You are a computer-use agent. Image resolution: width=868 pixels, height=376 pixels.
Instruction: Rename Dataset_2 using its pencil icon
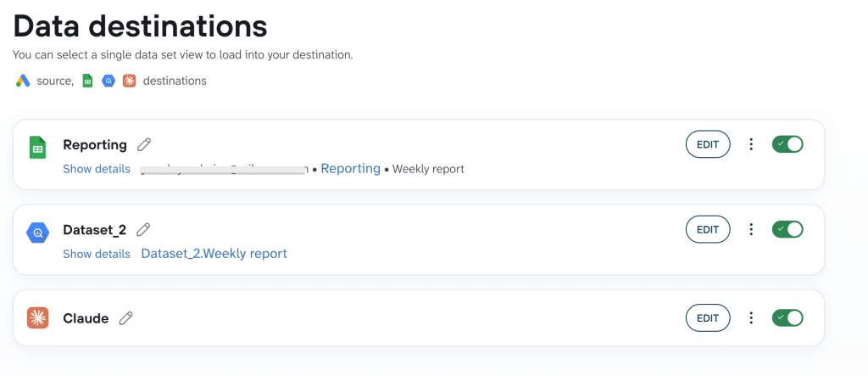tap(143, 230)
